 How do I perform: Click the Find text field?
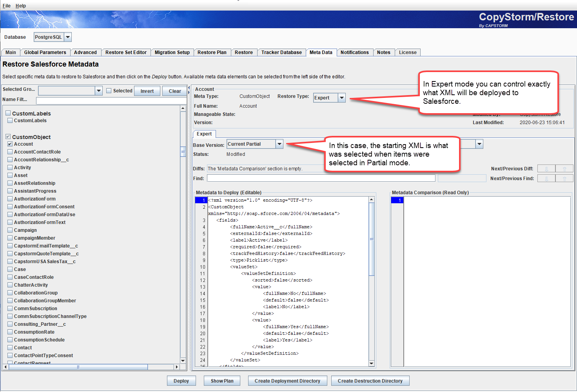[x=321, y=178]
